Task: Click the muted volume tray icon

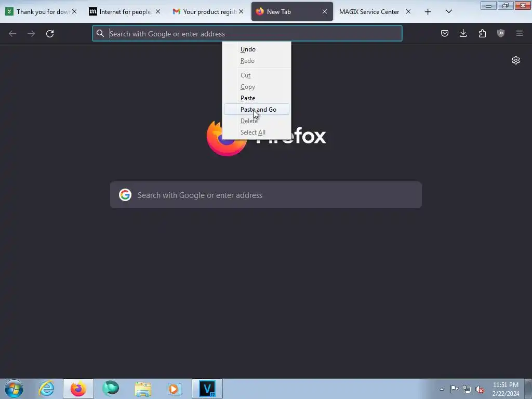Action: 480,389
